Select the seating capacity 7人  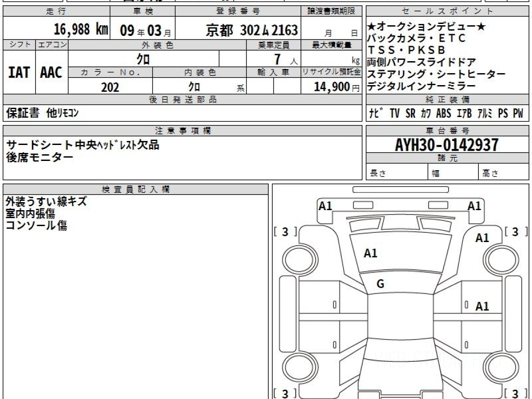point(286,59)
